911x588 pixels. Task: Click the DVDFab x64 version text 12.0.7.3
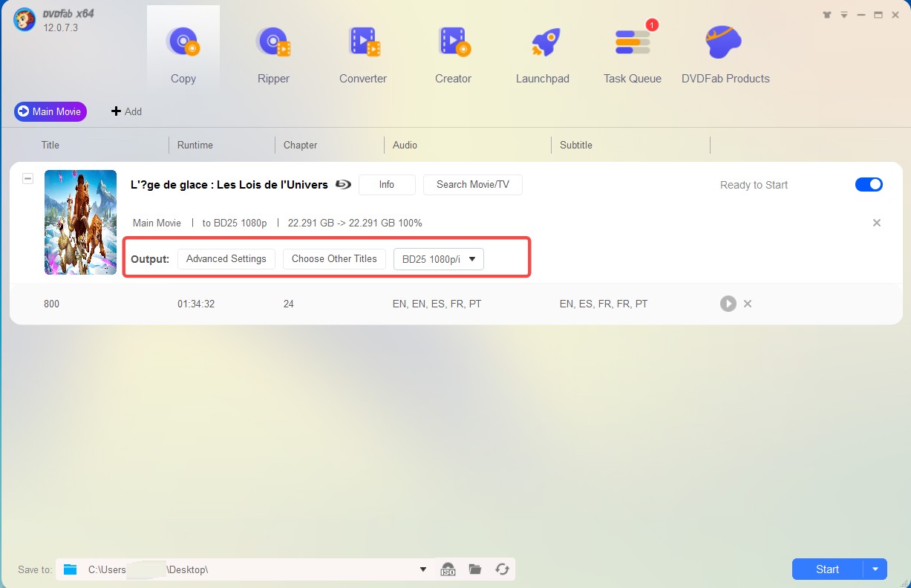pos(60,28)
